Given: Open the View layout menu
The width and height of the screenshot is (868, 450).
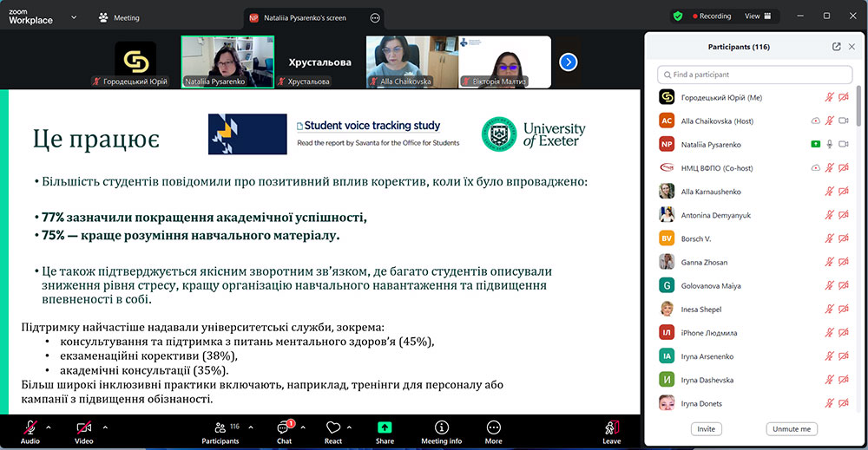Looking at the screenshot, I should [757, 16].
